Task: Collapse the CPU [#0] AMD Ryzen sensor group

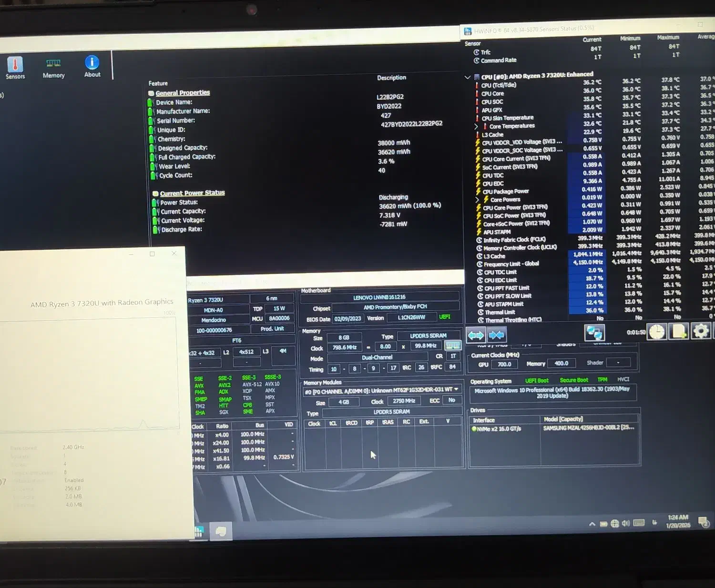Action: point(468,77)
